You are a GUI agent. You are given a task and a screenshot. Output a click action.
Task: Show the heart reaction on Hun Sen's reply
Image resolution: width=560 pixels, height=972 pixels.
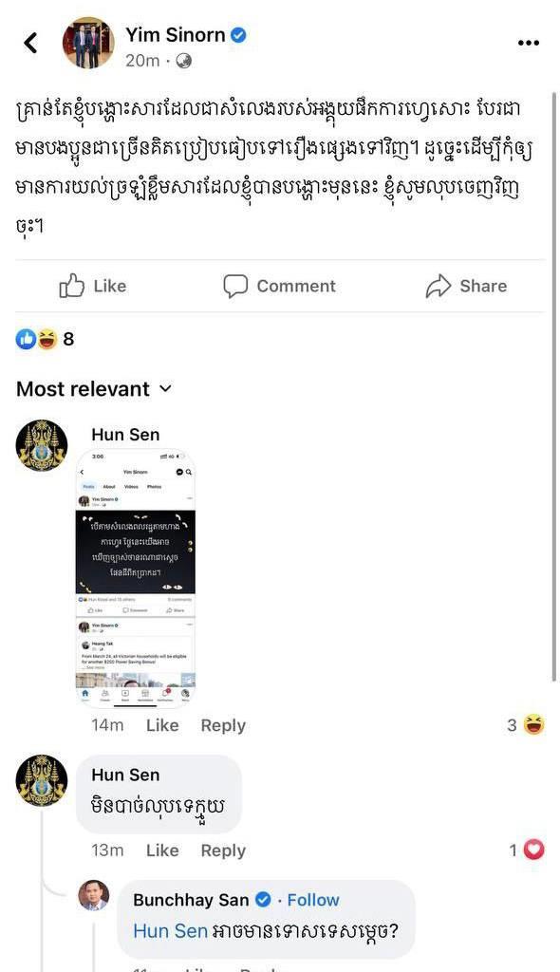pyautogui.click(x=527, y=850)
